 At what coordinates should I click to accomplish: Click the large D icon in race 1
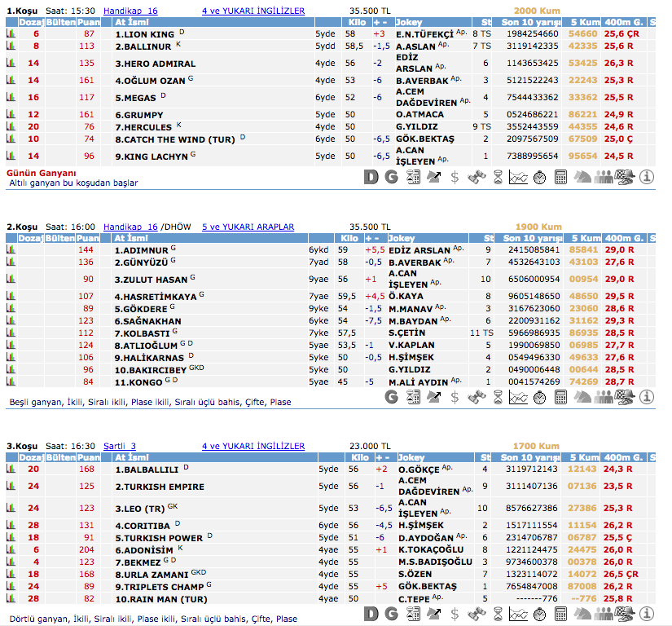coord(371,177)
